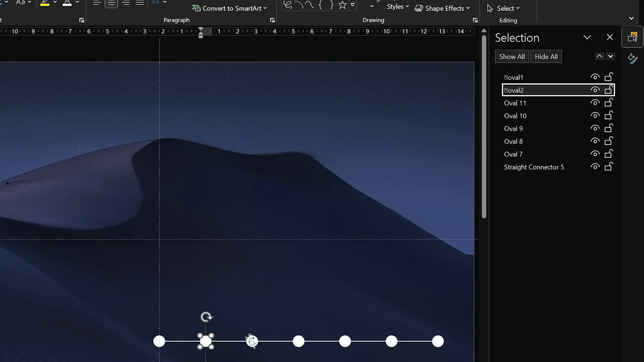Open the Format Shape dialog launcher in Drawing
Image resolution: width=644 pixels, height=362 pixels.
click(475, 20)
